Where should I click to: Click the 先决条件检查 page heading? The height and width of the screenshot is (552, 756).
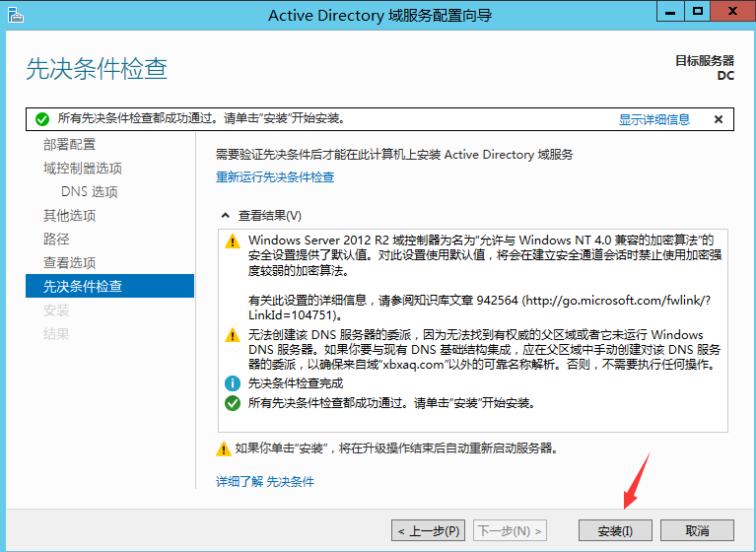point(97,68)
